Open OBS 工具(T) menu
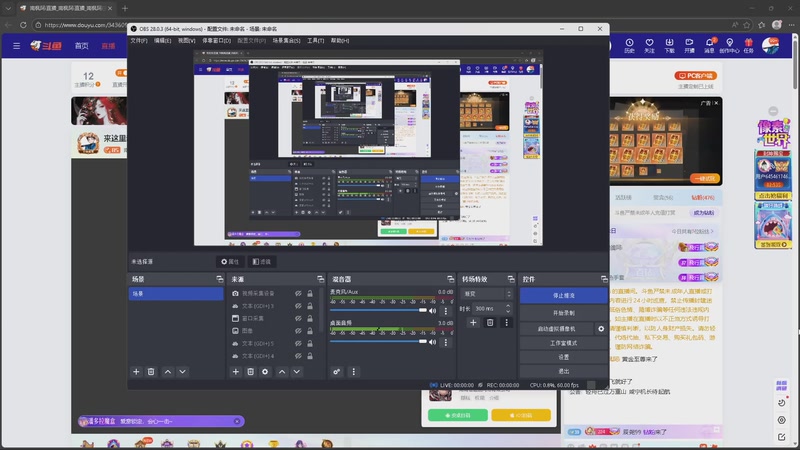 pos(315,40)
